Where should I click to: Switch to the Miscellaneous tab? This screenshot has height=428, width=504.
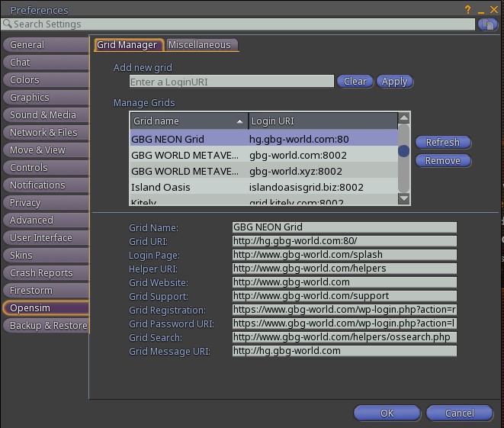pos(200,45)
